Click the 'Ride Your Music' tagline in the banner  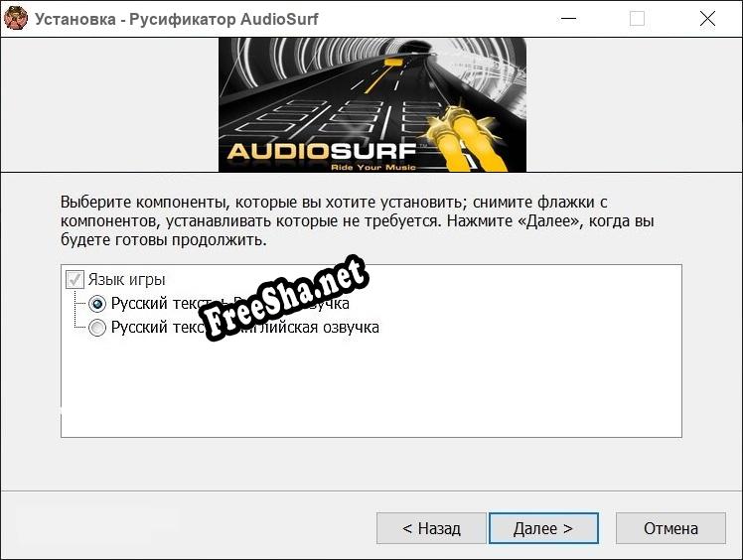[x=372, y=167]
